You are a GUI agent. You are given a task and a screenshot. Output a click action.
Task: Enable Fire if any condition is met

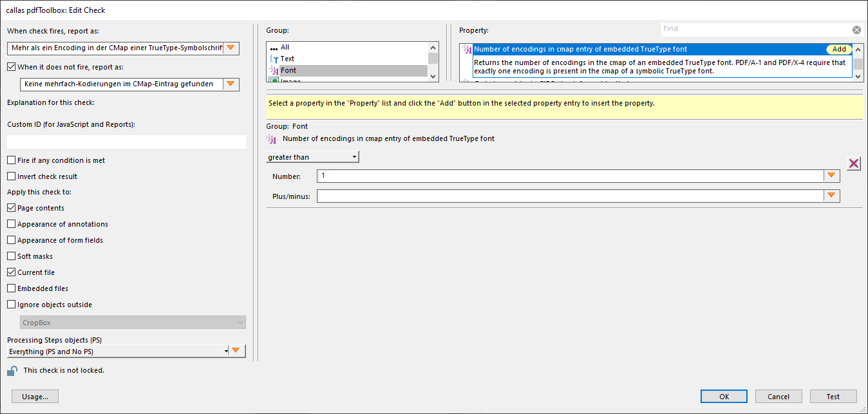12,160
